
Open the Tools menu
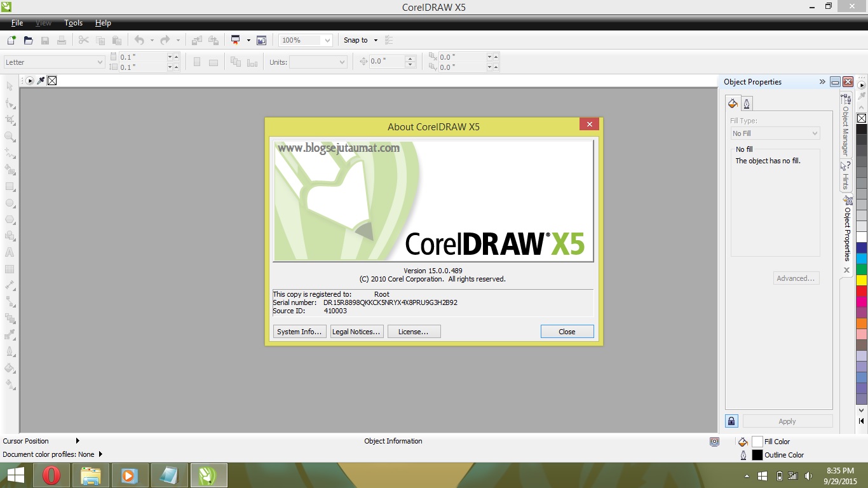click(x=73, y=23)
